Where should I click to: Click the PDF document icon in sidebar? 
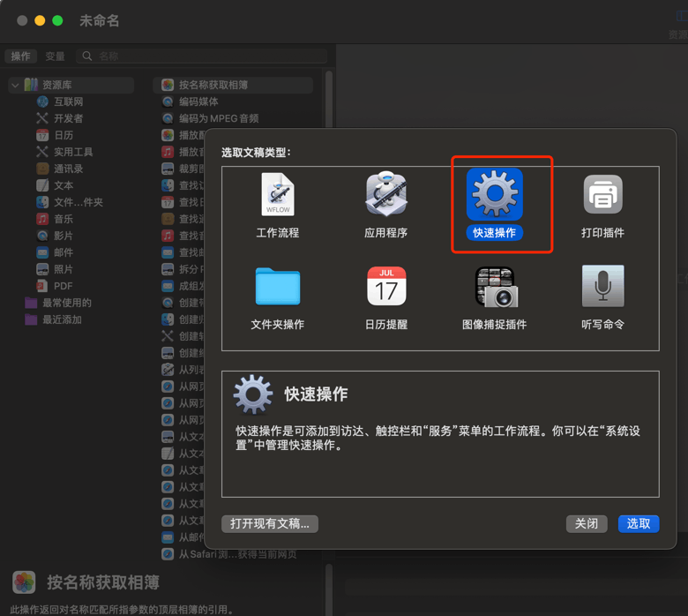[42, 286]
